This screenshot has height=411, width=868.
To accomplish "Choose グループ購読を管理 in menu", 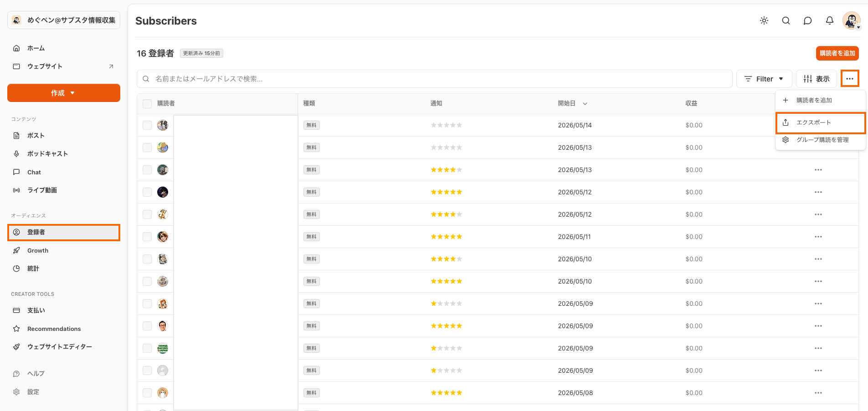I will tap(821, 140).
